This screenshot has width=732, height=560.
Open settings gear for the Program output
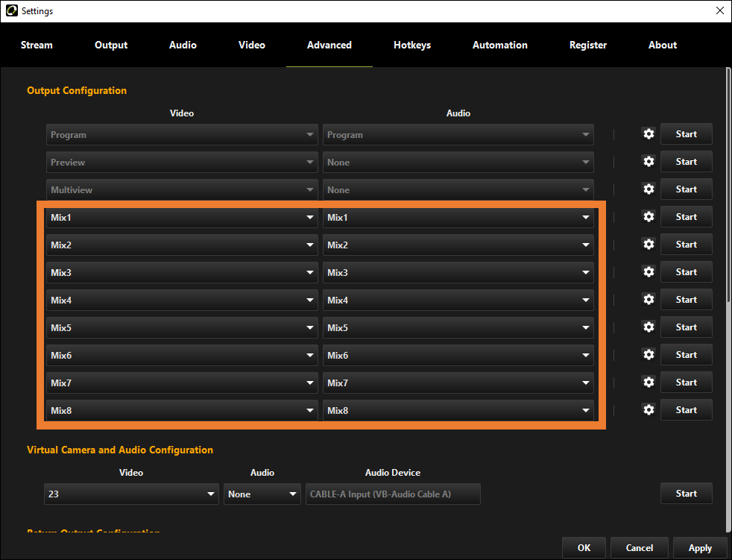click(648, 133)
